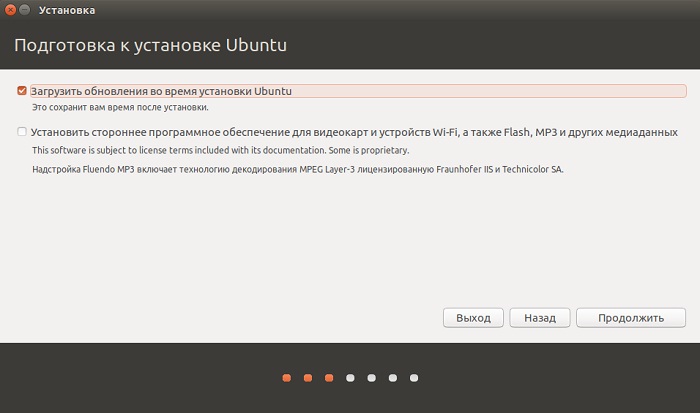Quit installer via 'Выход' button
This screenshot has width=700, height=413.
(x=473, y=318)
